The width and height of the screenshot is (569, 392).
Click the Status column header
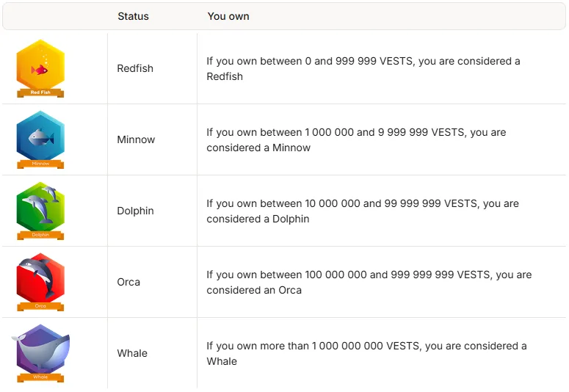click(133, 16)
